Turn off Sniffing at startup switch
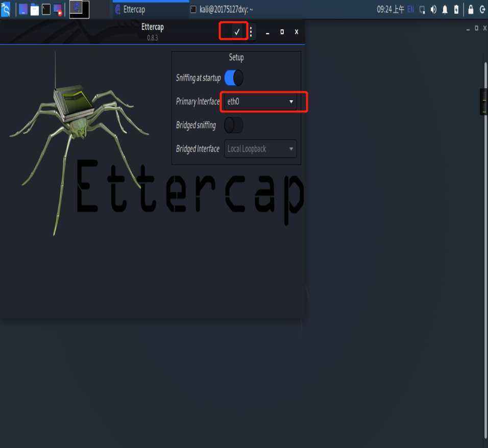The width and height of the screenshot is (488, 448). tap(234, 78)
